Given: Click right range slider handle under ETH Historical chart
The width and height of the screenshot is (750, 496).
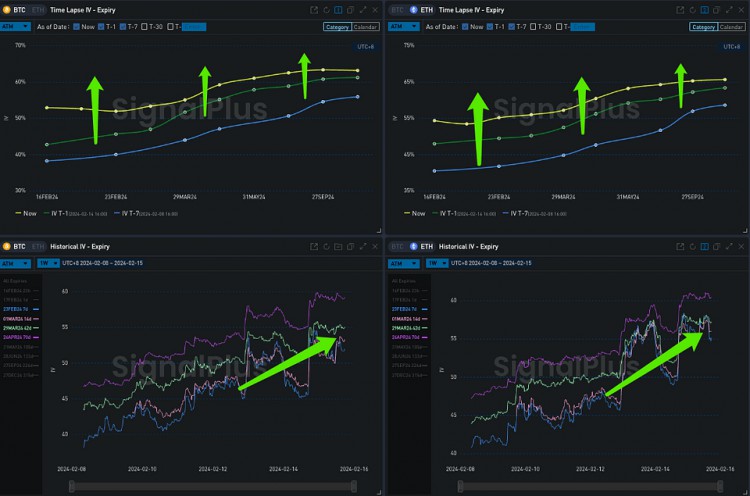Looking at the screenshot, I should click(x=720, y=486).
